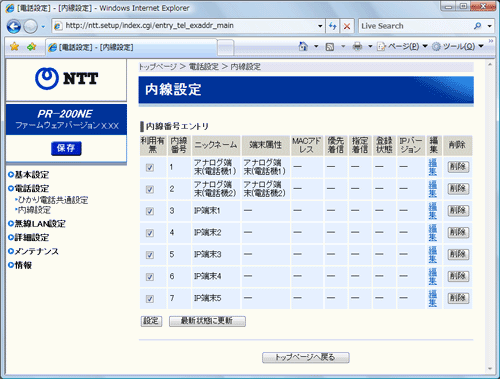The height and width of the screenshot is (379, 500).
Task: Click the 保存 save button
Action: pos(66,148)
